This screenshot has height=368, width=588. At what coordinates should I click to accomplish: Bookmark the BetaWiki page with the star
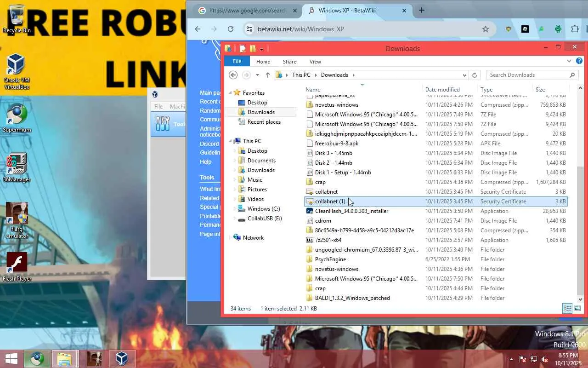click(x=486, y=29)
